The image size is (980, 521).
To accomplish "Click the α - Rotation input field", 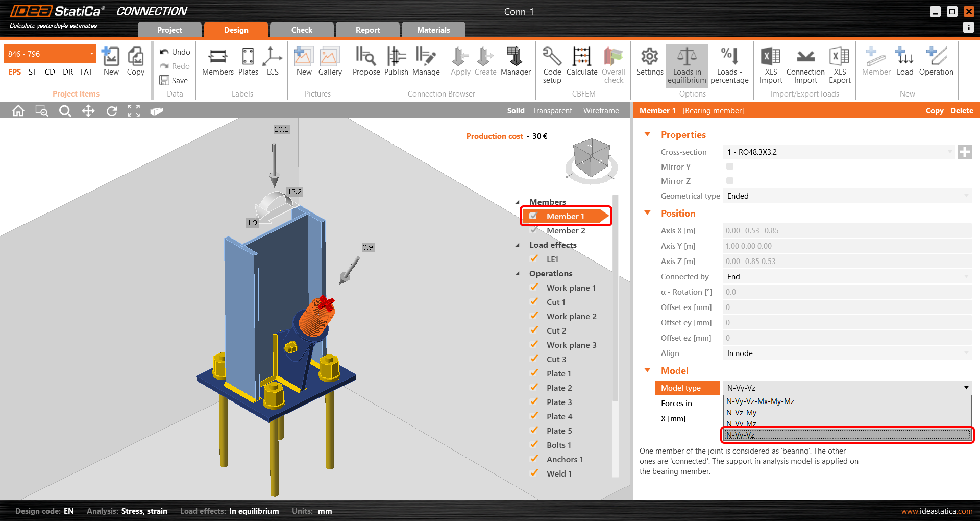I will (846, 292).
